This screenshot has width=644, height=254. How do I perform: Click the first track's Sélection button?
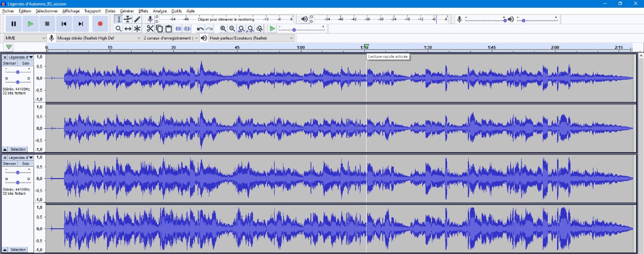18,149
